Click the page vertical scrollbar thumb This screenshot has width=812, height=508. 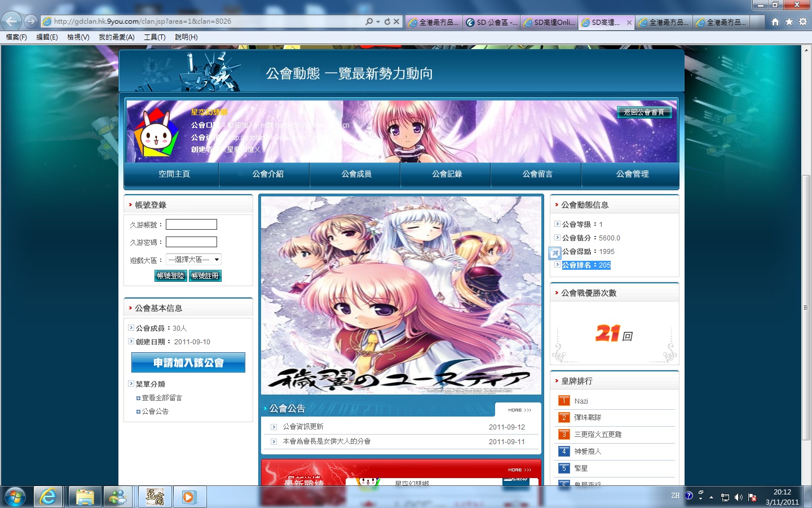click(x=806, y=308)
